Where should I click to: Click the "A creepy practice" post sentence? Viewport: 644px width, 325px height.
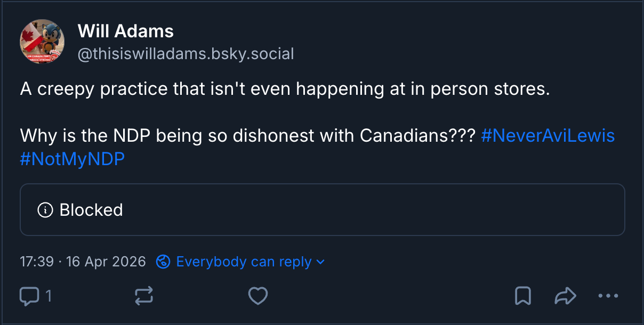tap(285, 88)
